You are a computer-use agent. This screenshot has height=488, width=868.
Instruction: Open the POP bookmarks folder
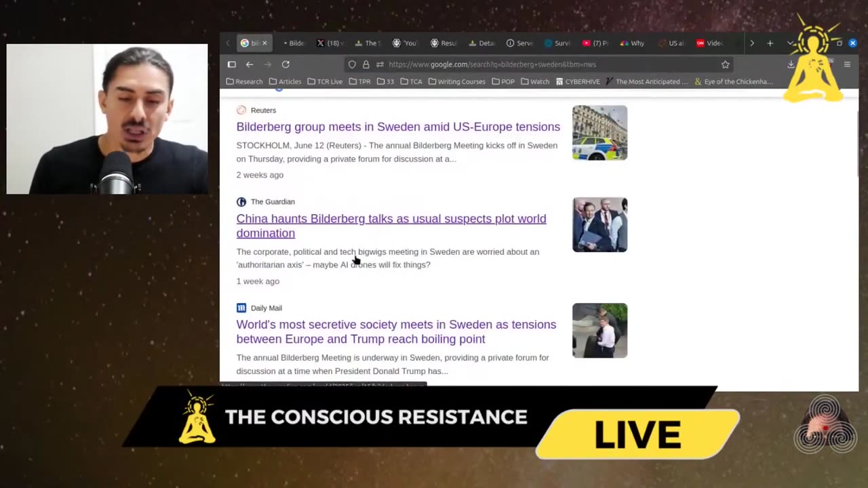[503, 81]
